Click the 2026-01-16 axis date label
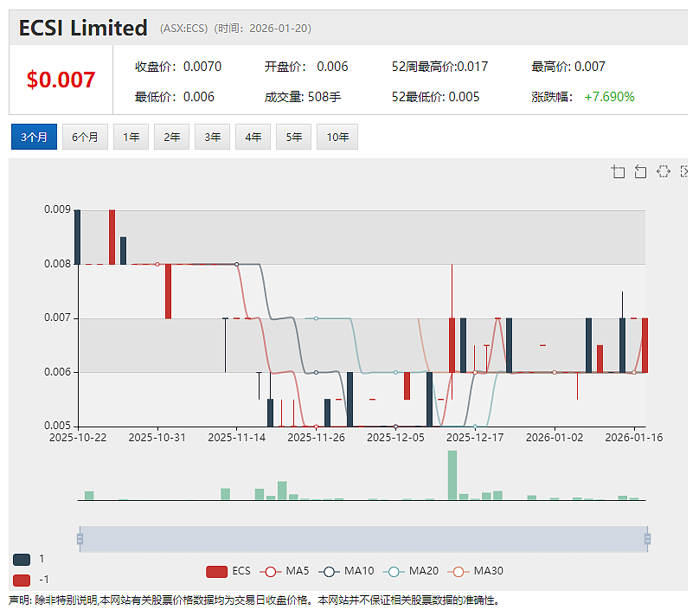The width and height of the screenshot is (699, 616). tap(633, 438)
